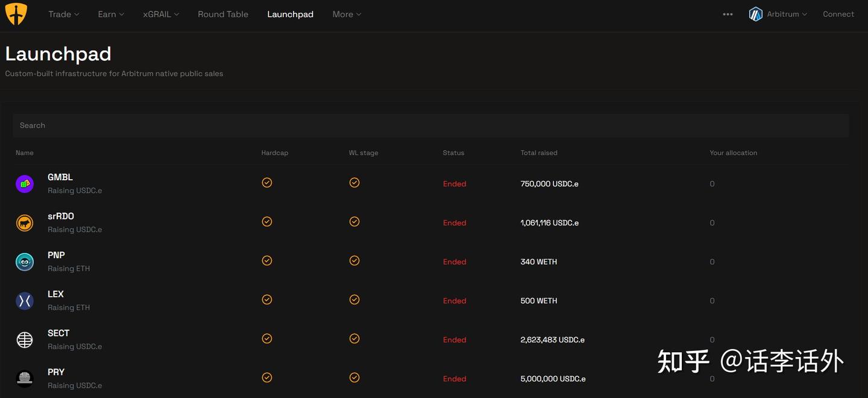Click the GMBL token icon
This screenshot has width=868, height=398.
pyautogui.click(x=25, y=184)
